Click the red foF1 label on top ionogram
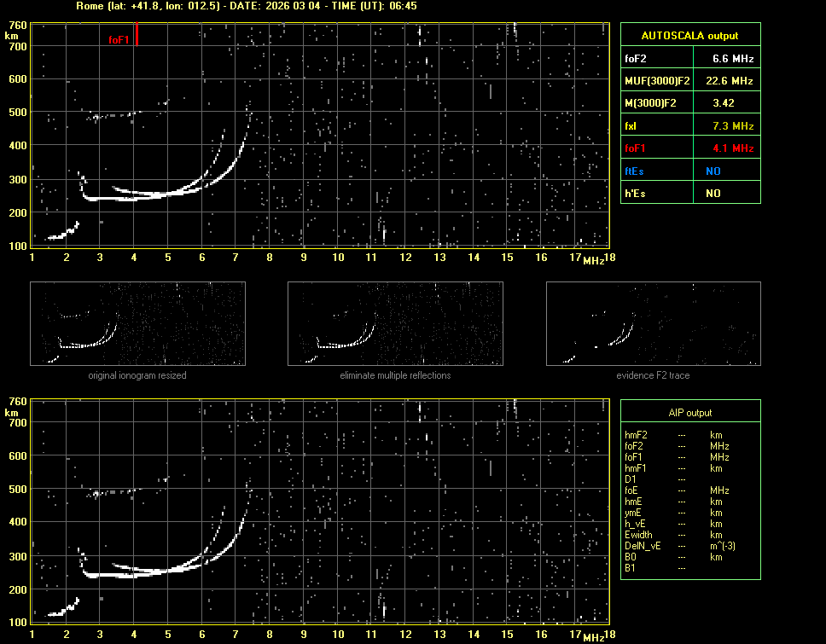This screenshot has height=644, width=826. click(x=119, y=39)
